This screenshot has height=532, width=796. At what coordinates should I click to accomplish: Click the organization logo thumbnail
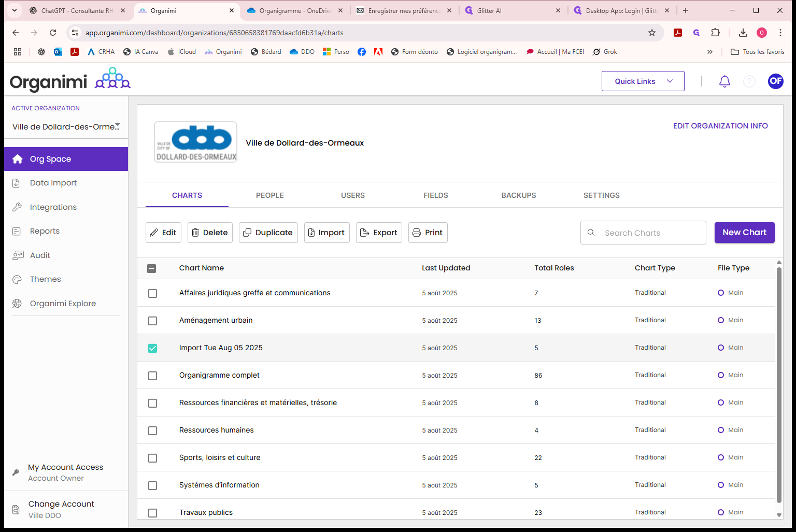click(196, 142)
